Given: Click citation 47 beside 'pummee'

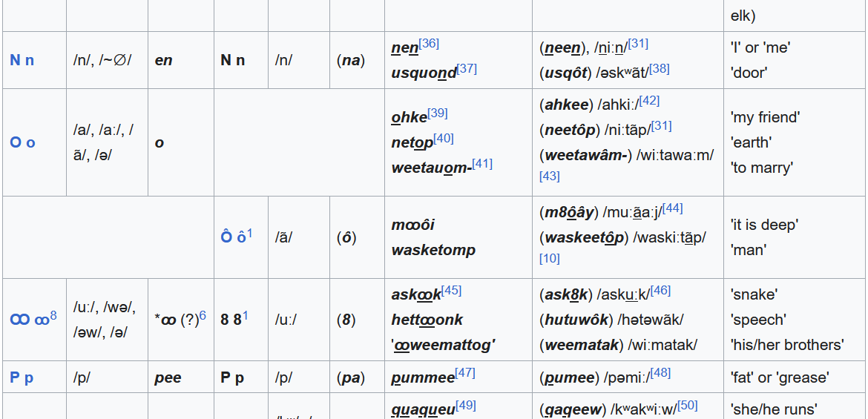Looking at the screenshot, I should point(465,373).
